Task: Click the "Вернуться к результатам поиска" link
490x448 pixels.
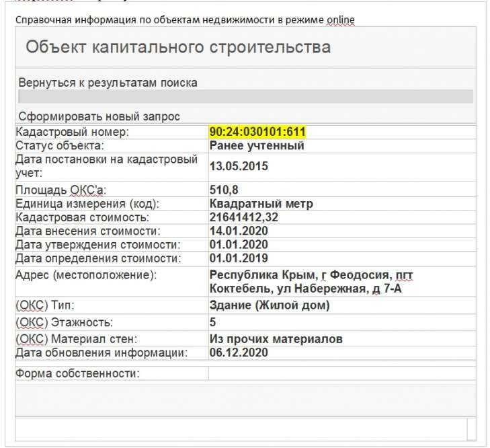Action: click(108, 83)
